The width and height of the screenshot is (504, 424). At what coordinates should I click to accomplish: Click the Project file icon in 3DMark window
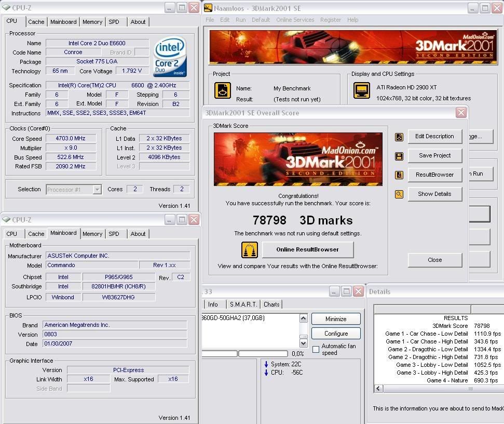tap(223, 90)
